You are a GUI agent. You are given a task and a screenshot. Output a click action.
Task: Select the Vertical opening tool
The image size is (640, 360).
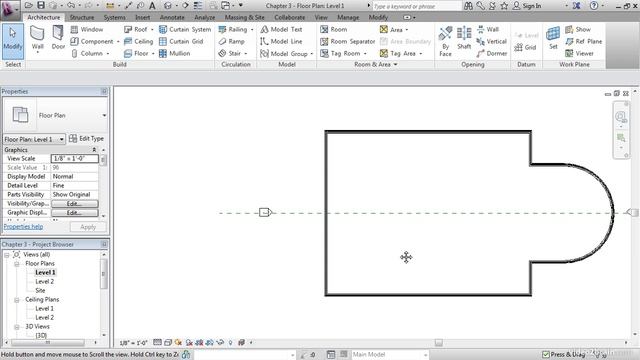[x=491, y=41]
